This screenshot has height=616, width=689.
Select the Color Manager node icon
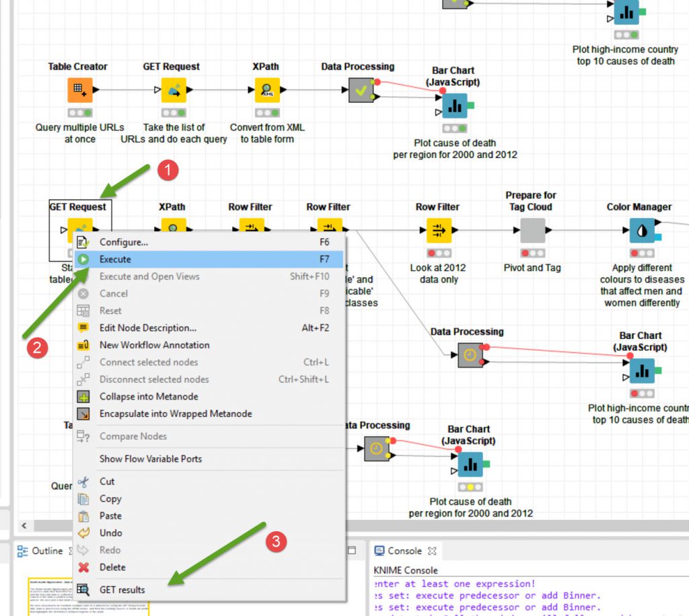(x=642, y=230)
